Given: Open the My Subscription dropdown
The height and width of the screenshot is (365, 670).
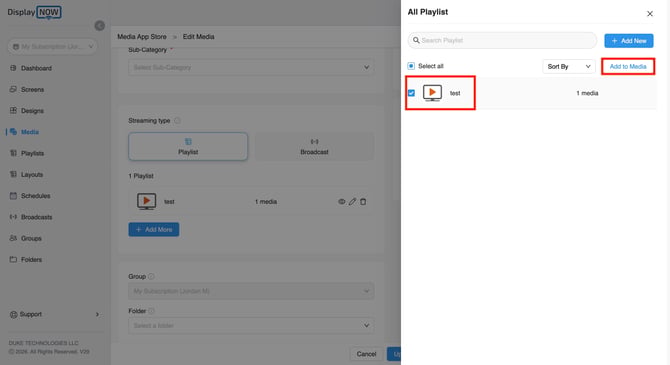Looking at the screenshot, I should tap(53, 47).
